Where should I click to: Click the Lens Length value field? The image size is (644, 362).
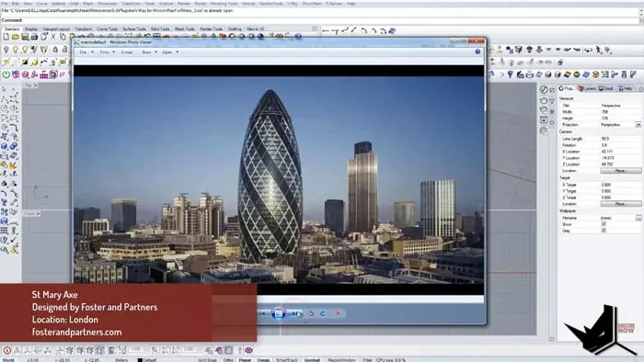tap(621, 139)
